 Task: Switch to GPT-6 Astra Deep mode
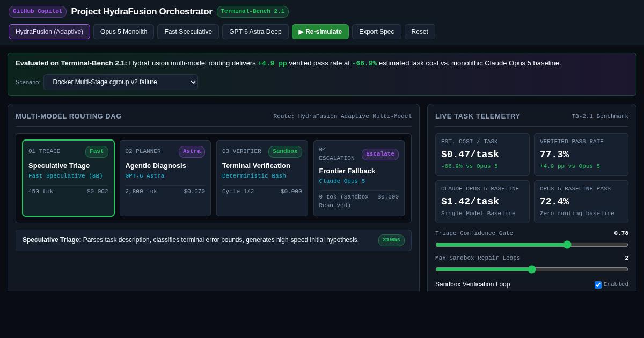tap(255, 32)
